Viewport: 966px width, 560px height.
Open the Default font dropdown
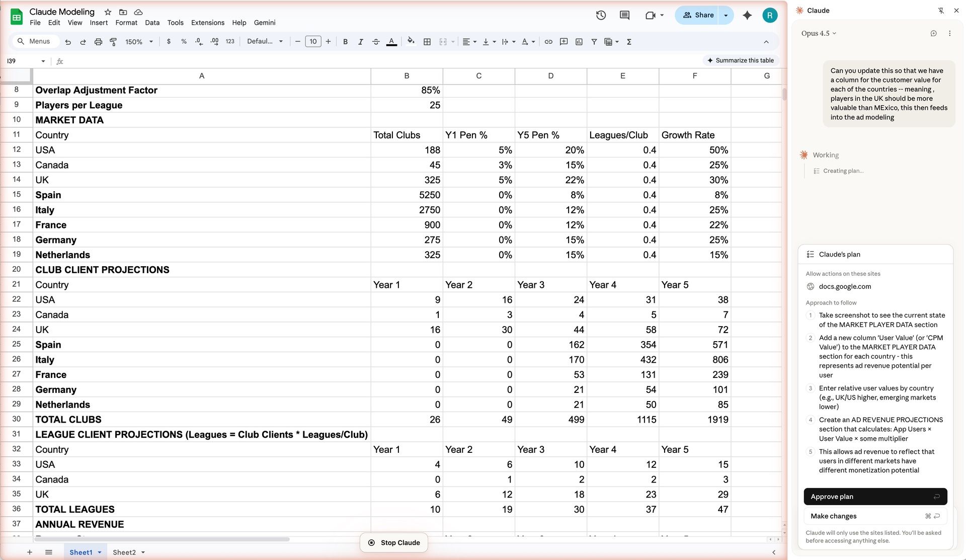click(x=265, y=42)
